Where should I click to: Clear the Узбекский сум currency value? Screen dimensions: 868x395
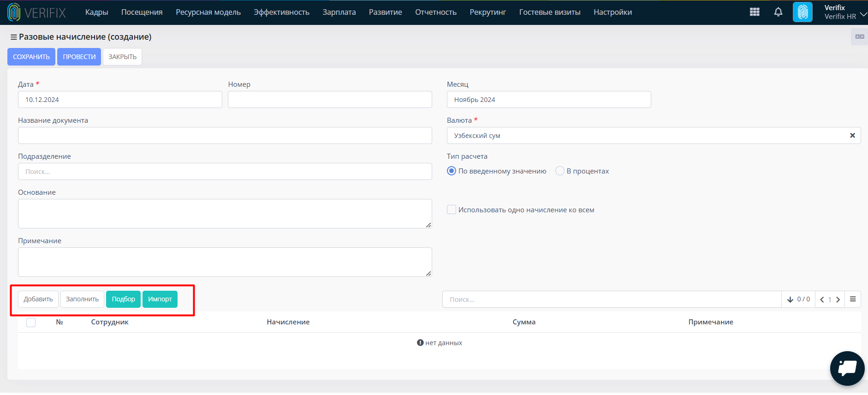click(x=852, y=136)
